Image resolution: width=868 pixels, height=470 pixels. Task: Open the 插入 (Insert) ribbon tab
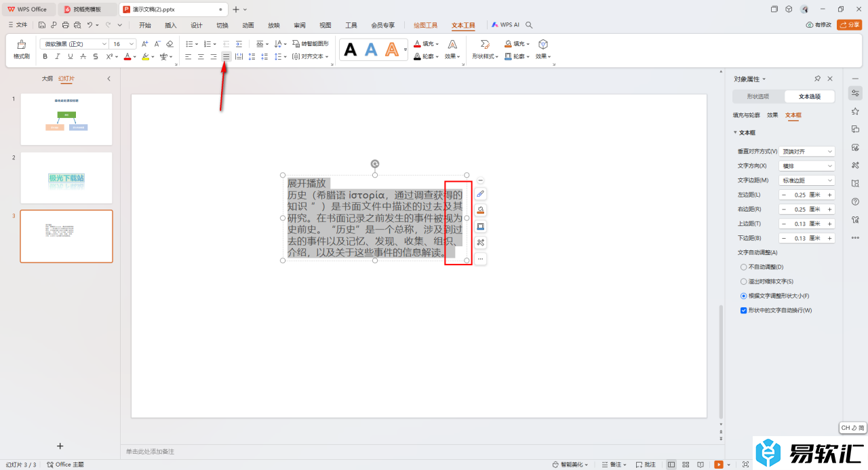click(x=171, y=25)
